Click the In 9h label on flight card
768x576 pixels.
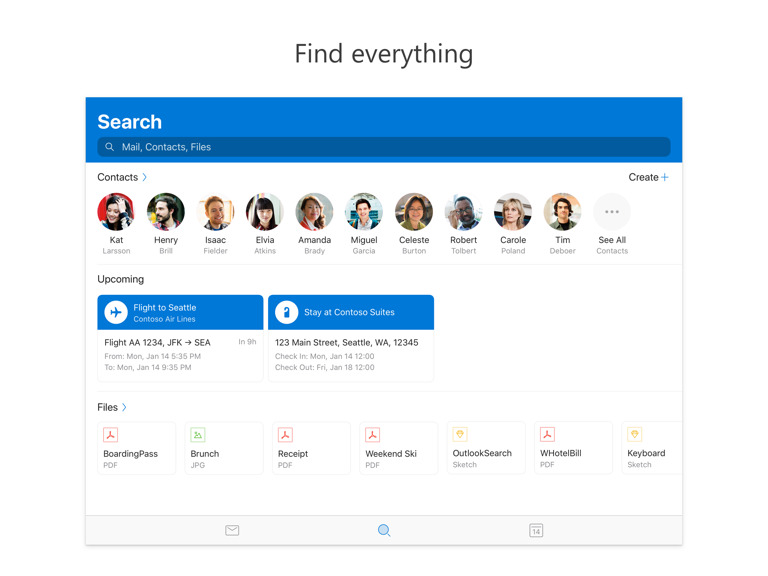[247, 342]
